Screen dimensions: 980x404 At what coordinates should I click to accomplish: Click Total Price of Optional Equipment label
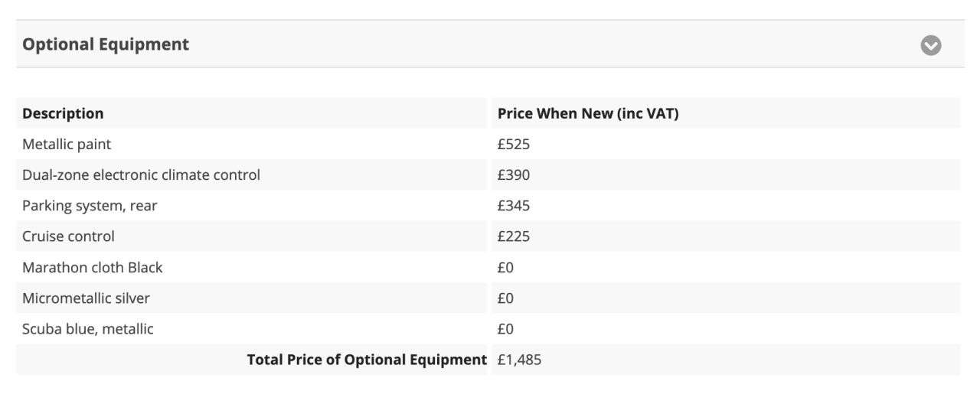pos(367,360)
